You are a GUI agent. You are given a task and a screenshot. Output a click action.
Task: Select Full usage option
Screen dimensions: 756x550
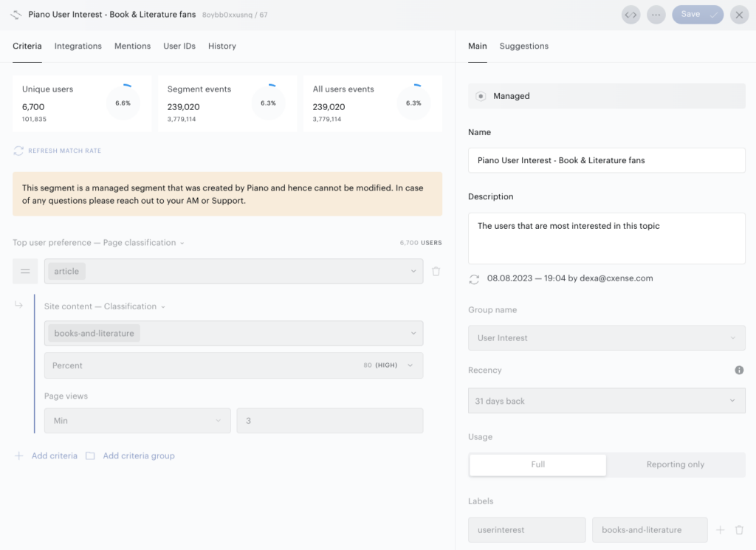[x=537, y=464]
